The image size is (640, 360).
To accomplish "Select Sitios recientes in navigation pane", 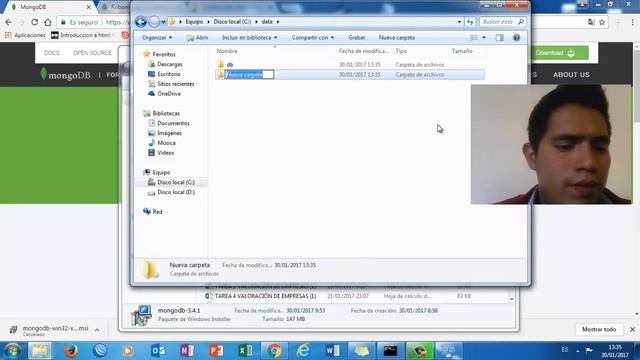I will (171, 84).
